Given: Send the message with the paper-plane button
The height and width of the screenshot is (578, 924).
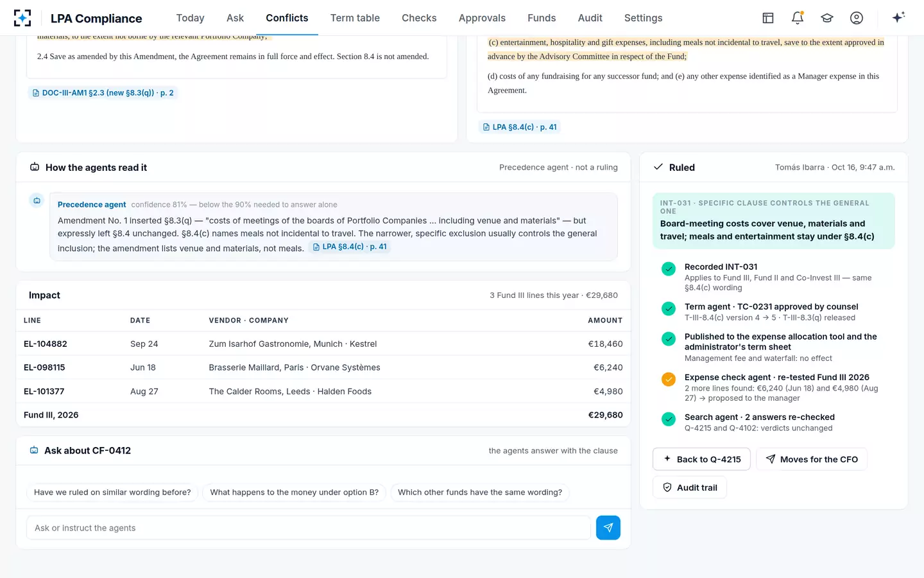Looking at the screenshot, I should coord(608,528).
